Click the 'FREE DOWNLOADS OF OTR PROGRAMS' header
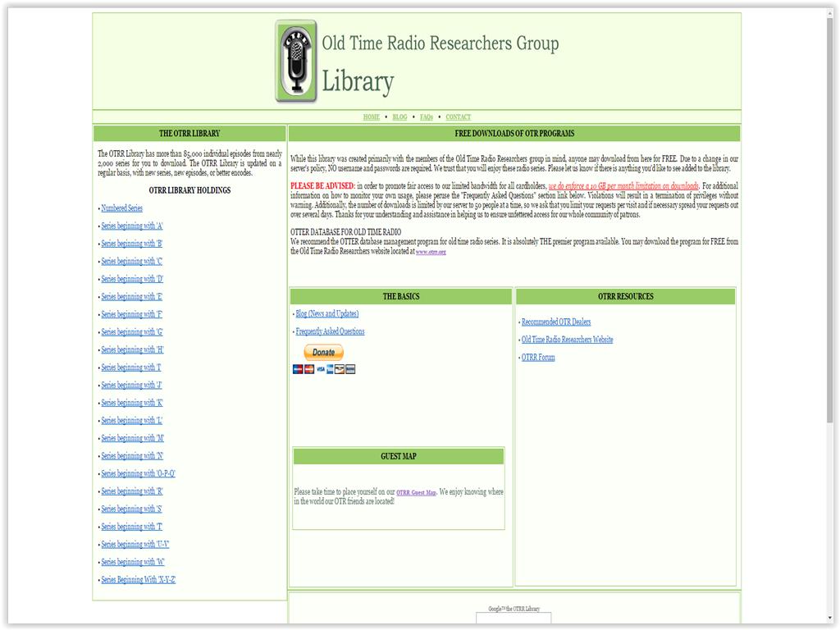The image size is (840, 630). point(514,134)
